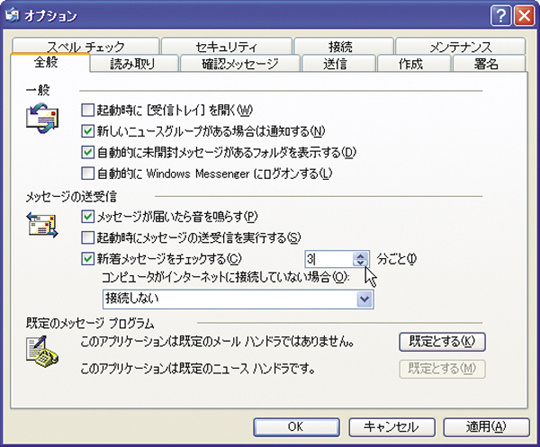Click the 適用(A) button
Viewport: 540px width, 447px height.
coord(486,427)
